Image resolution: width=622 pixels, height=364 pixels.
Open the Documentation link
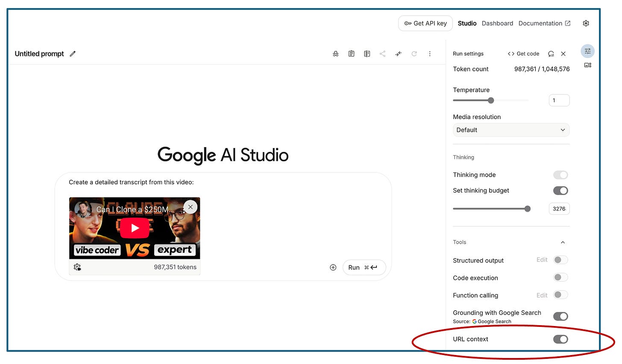544,23
